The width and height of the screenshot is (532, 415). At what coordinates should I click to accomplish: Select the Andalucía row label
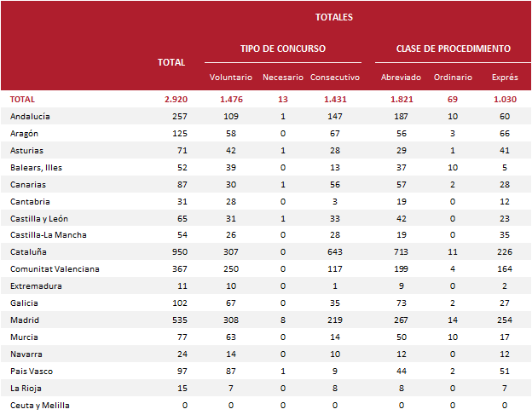click(x=31, y=116)
